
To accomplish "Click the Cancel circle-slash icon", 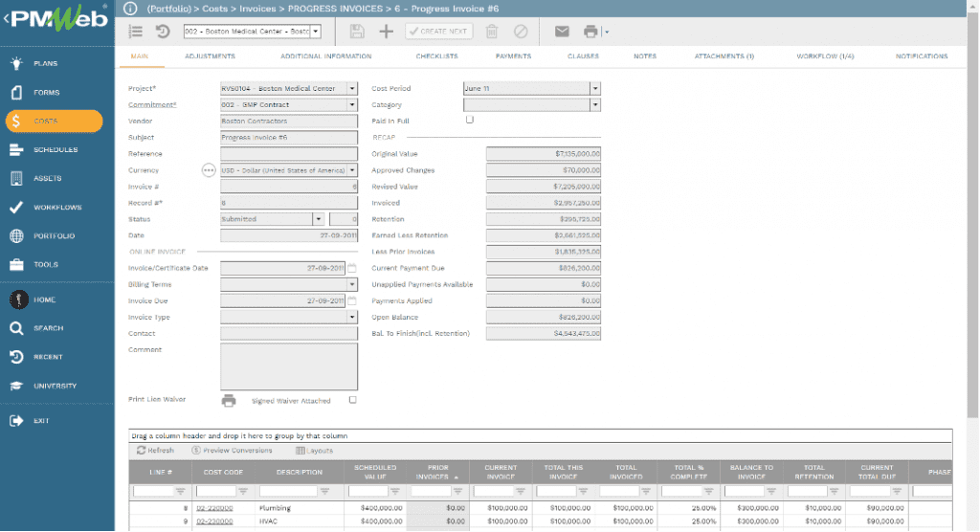I will (x=521, y=32).
